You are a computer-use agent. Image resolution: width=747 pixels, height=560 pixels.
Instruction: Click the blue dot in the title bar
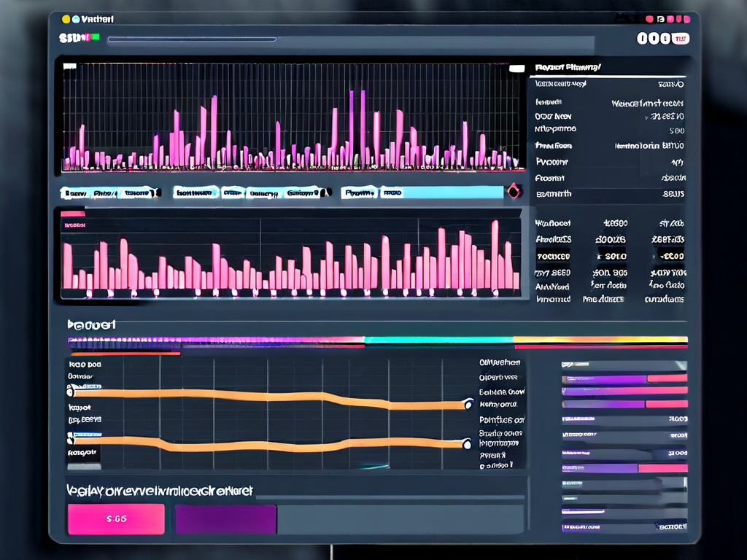[x=77, y=19]
